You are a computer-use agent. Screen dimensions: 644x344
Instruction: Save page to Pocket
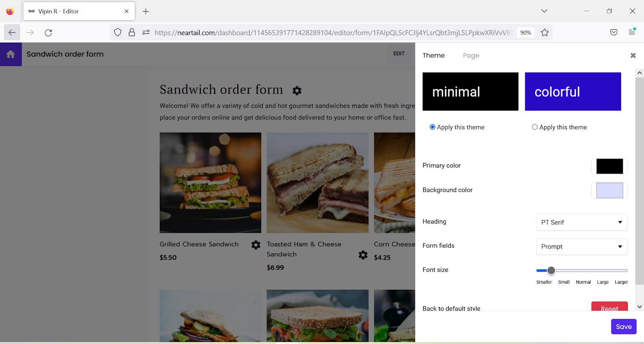pyautogui.click(x=614, y=32)
